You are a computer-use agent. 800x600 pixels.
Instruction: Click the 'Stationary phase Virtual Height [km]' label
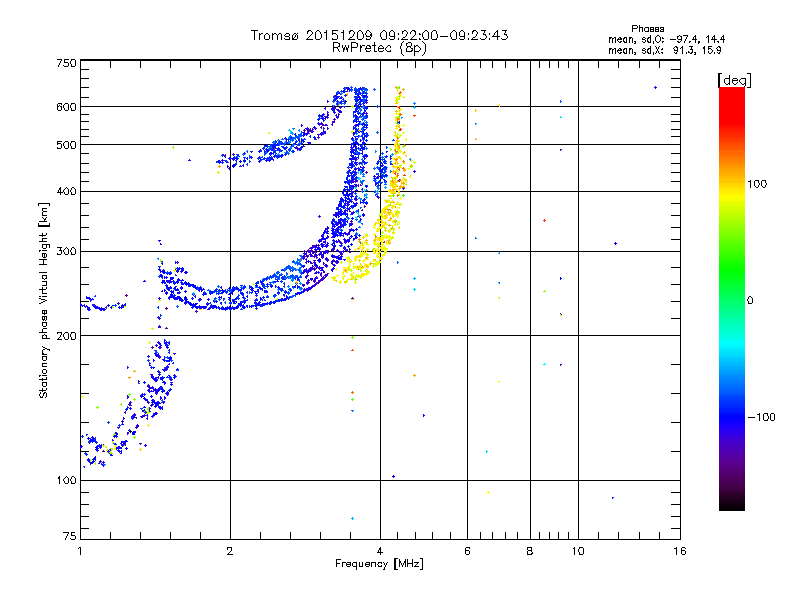pos(44,301)
